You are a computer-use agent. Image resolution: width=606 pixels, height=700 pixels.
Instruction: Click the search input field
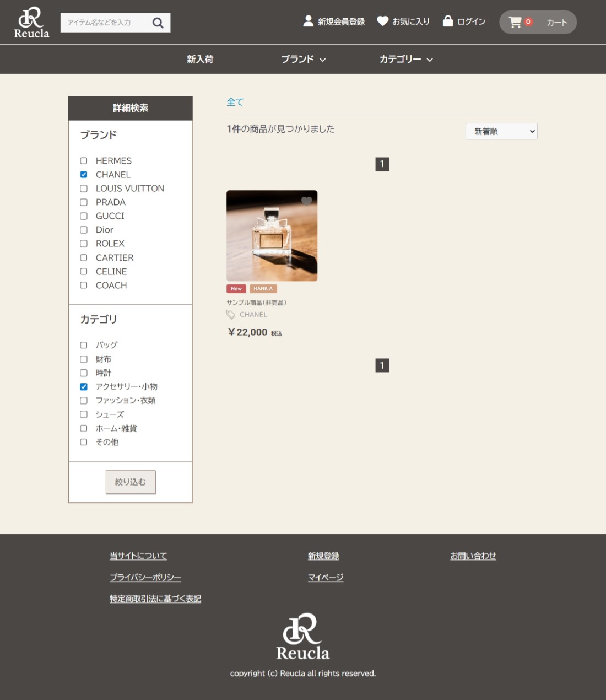[x=105, y=23]
